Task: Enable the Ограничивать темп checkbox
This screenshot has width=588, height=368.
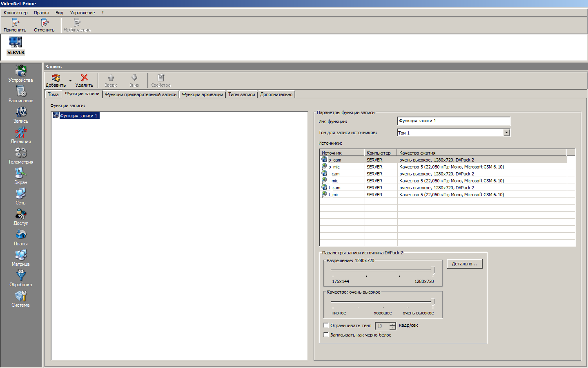Action: (x=326, y=325)
